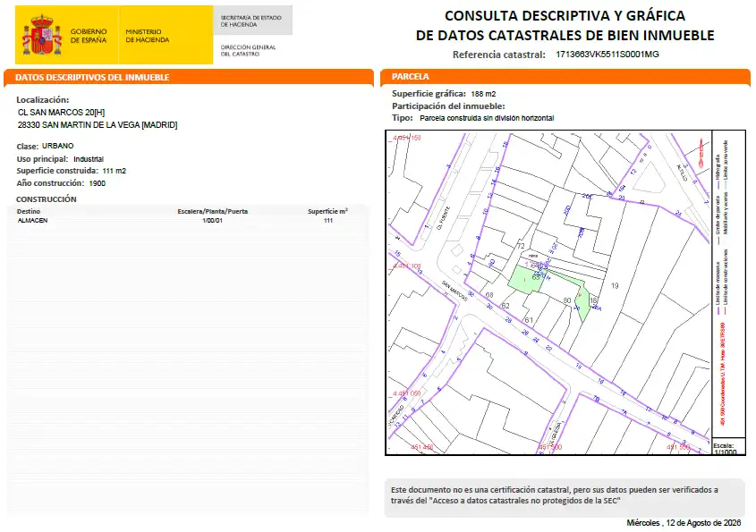Click the 'Hidrografía' legend entry
The image size is (756, 532).
pyautogui.click(x=718, y=173)
